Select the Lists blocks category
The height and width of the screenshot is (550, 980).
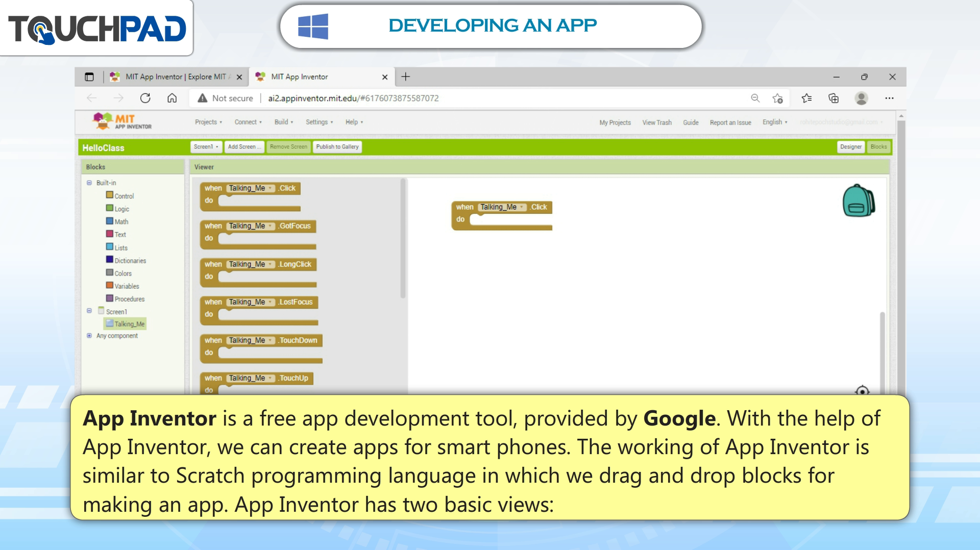click(x=117, y=247)
